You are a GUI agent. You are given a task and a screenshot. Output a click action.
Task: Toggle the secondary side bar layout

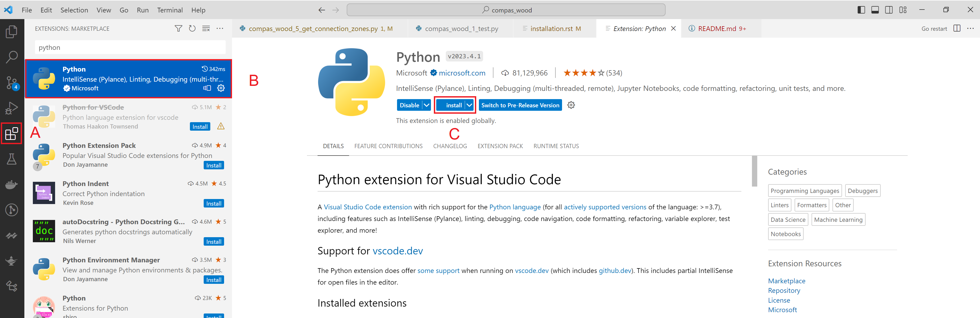pyautogui.click(x=889, y=10)
